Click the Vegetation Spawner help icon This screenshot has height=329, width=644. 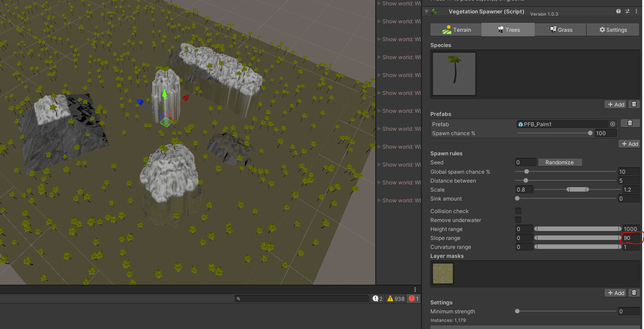pos(618,11)
